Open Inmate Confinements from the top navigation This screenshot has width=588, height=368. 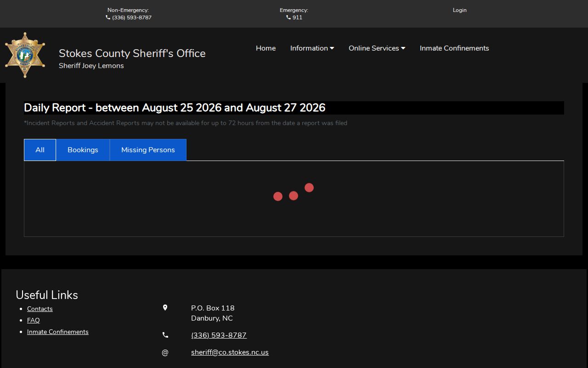click(x=454, y=48)
